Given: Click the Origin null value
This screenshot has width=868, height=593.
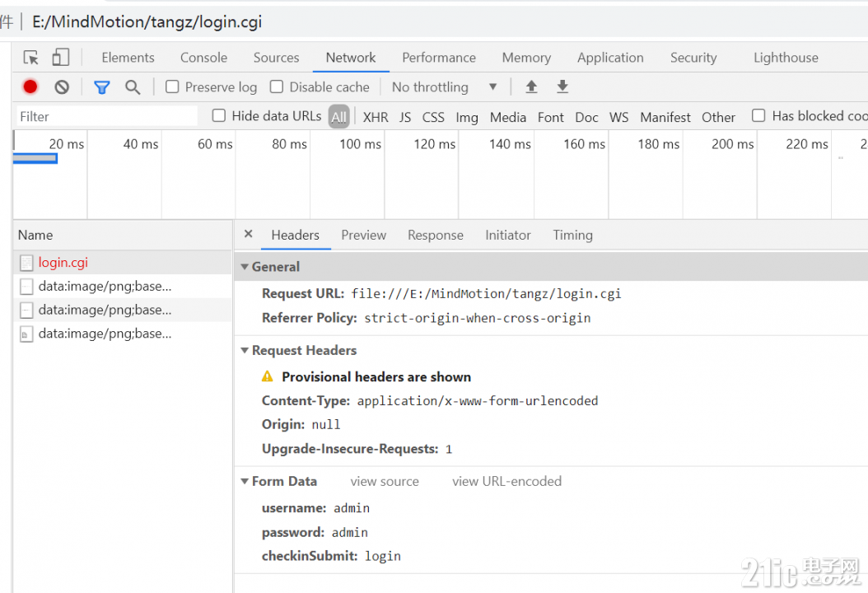Looking at the screenshot, I should coord(325,425).
